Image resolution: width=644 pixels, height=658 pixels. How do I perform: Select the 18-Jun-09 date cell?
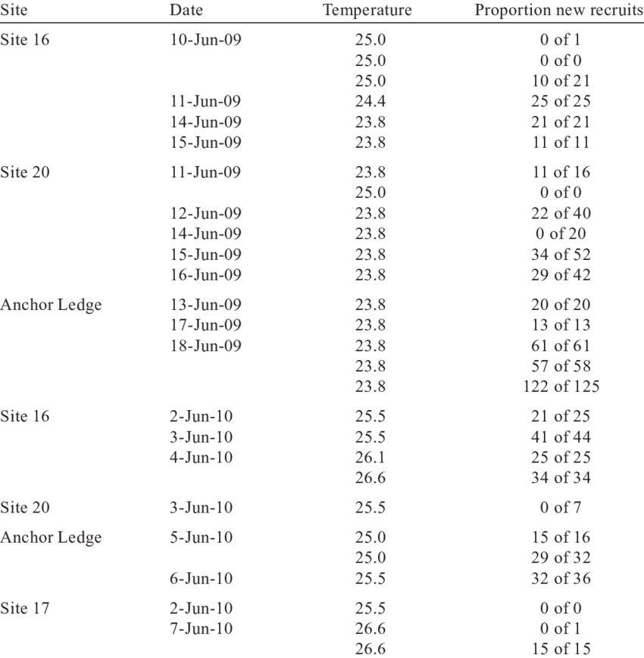pyautogui.click(x=205, y=346)
